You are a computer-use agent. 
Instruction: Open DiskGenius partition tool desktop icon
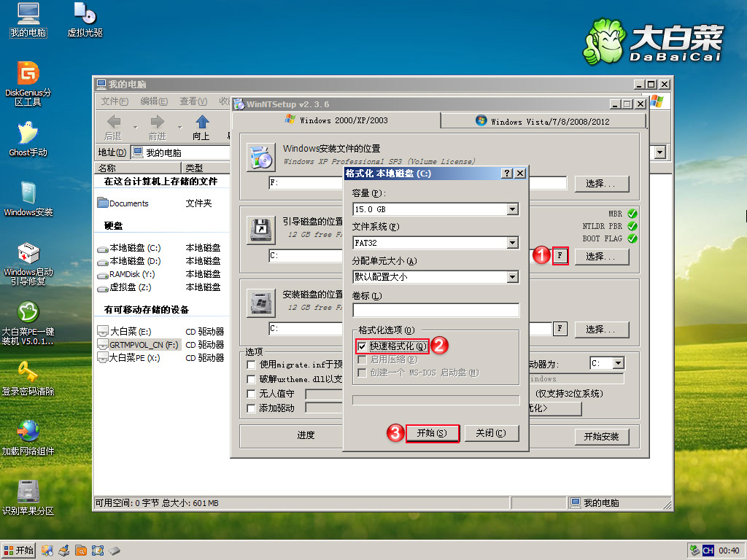coord(28,74)
